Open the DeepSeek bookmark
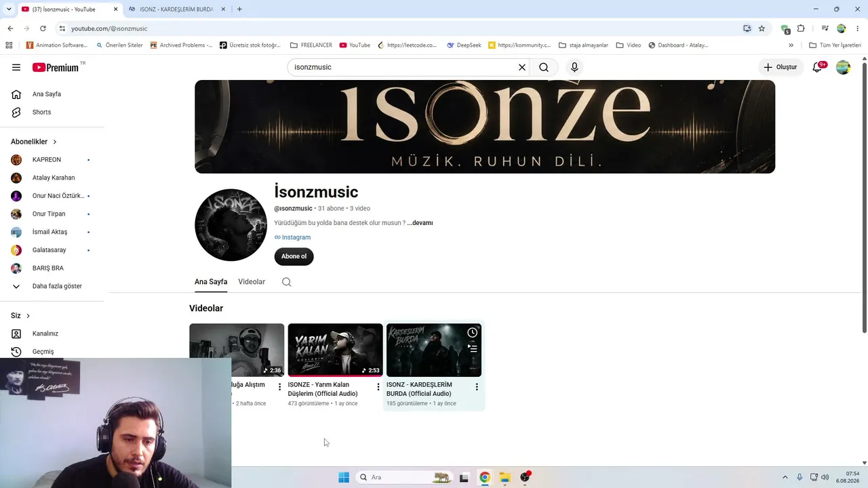Image resolution: width=868 pixels, height=488 pixels. coord(464,45)
